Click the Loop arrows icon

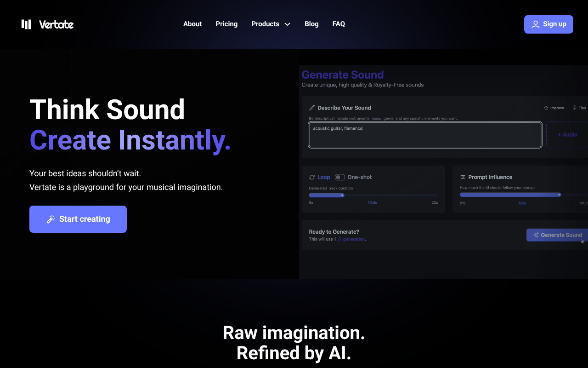(x=312, y=177)
